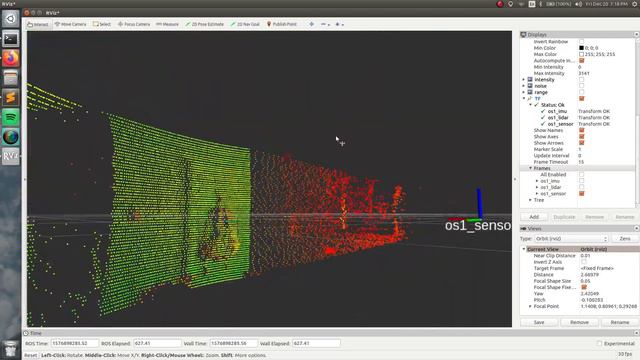Open Firefox from the dock

click(x=11, y=58)
